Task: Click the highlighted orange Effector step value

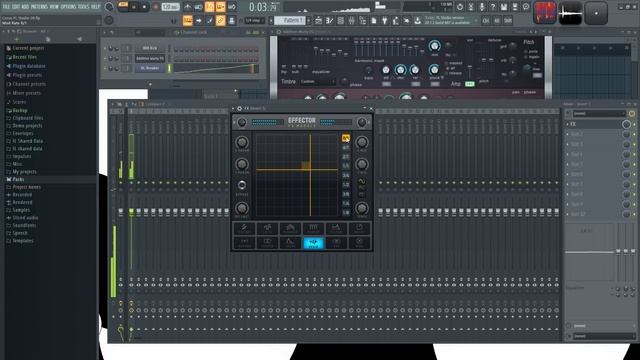Action: 346,138
